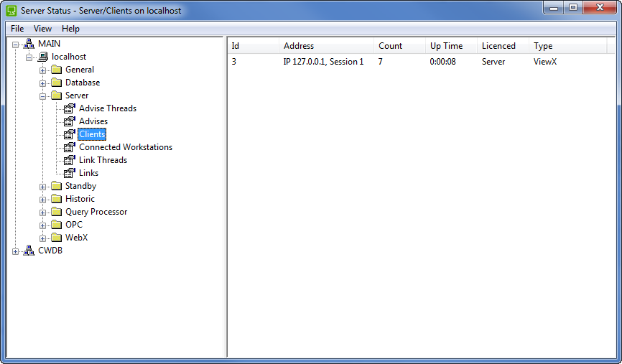Sort clients by Address column header
This screenshot has height=364, width=622.
point(299,46)
